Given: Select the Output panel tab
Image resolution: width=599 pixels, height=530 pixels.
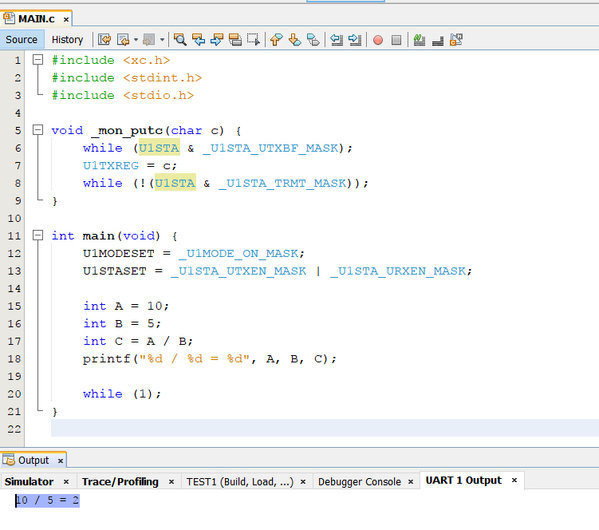Looking at the screenshot, I should [34, 460].
